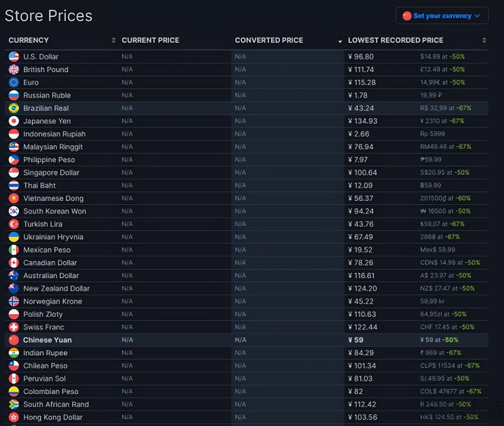The image size is (504, 426).
Task: Click the Japanese Yen flag icon
Action: pos(14,121)
